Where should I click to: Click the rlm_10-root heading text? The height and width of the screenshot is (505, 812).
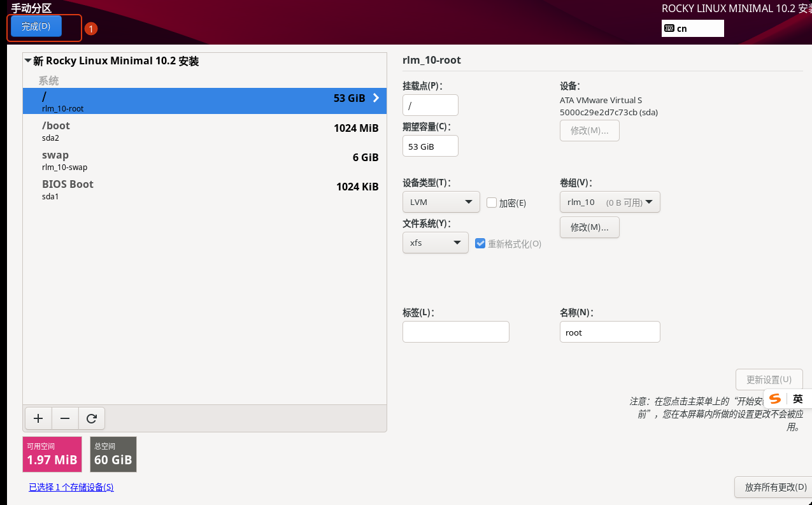point(432,60)
